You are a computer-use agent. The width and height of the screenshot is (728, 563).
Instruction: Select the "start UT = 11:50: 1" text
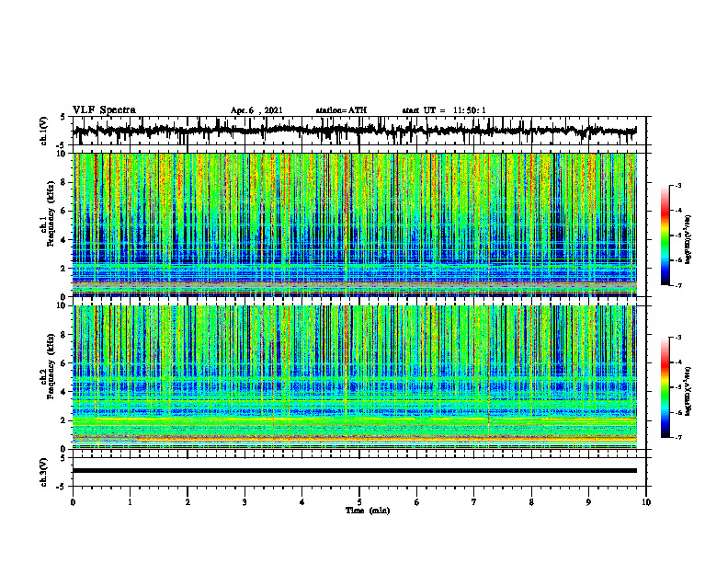444,110
